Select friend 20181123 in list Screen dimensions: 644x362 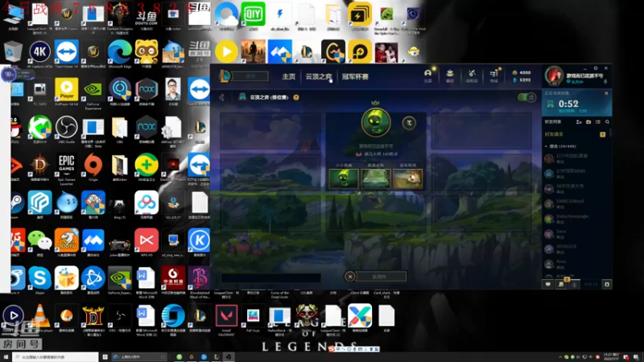point(575,249)
